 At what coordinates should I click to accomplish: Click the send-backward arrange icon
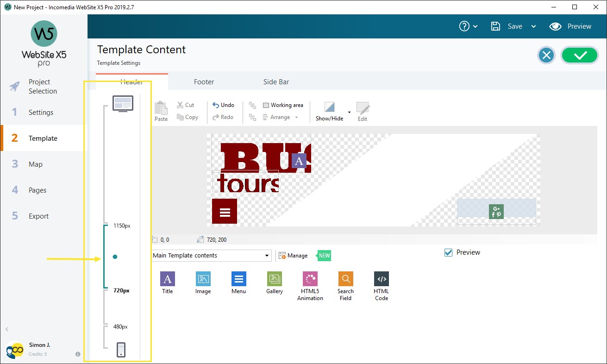(252, 117)
